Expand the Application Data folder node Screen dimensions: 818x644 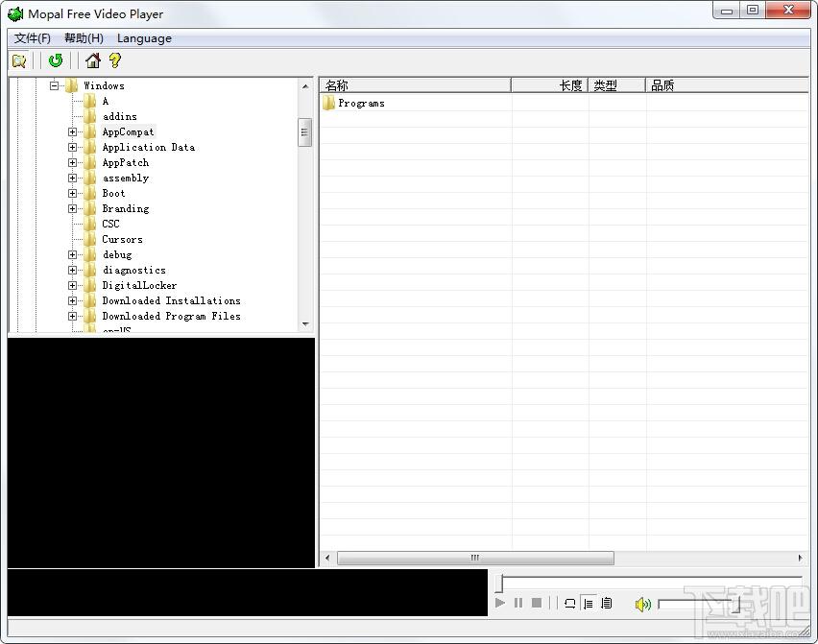click(x=73, y=147)
